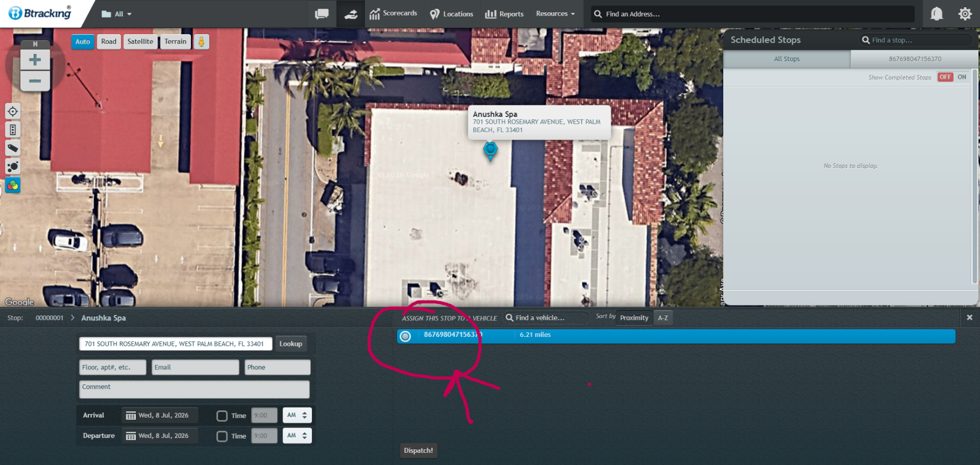Click the map zoom in plus button
Image resolution: width=980 pixels, height=465 pixels.
click(x=35, y=60)
